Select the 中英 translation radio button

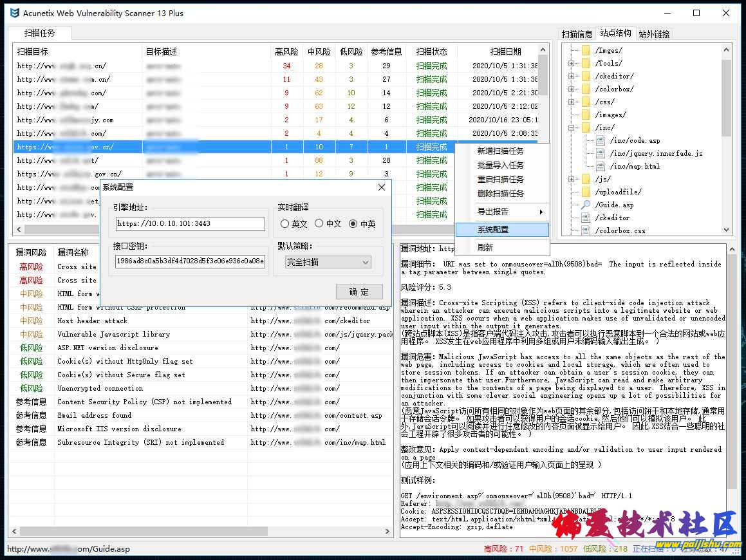(353, 224)
